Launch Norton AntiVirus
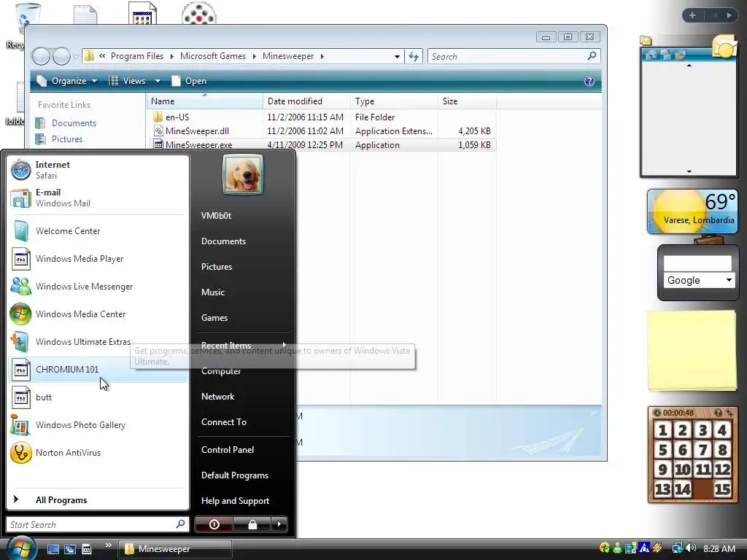Screen dimensions: 747x560 [98, 452]
